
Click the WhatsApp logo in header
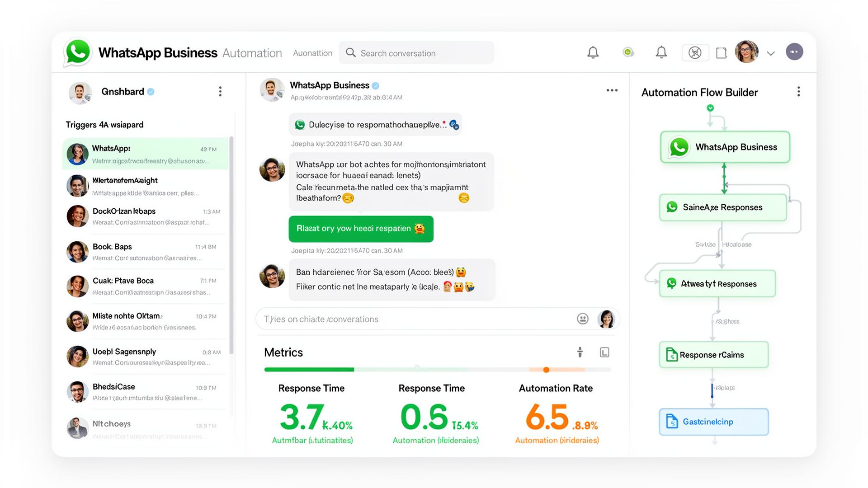pyautogui.click(x=78, y=52)
